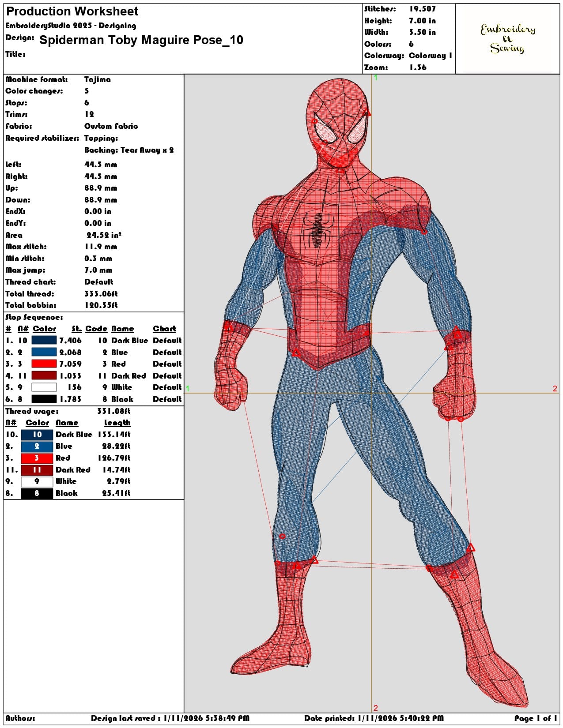This screenshot has height=728, width=563.
Task: Click 'EmbroideryStudio 2025 - Designing' text
Action: coord(71,26)
